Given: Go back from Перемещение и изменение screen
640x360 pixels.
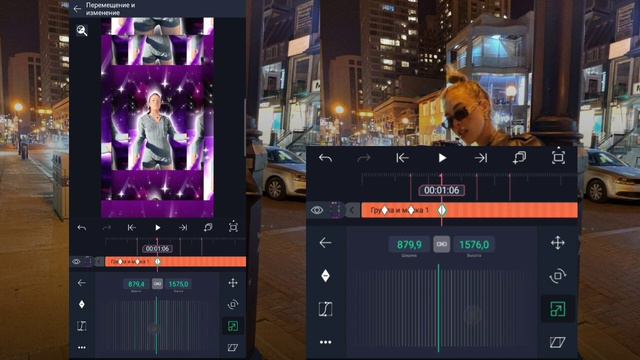Looking at the screenshot, I should (77, 9).
